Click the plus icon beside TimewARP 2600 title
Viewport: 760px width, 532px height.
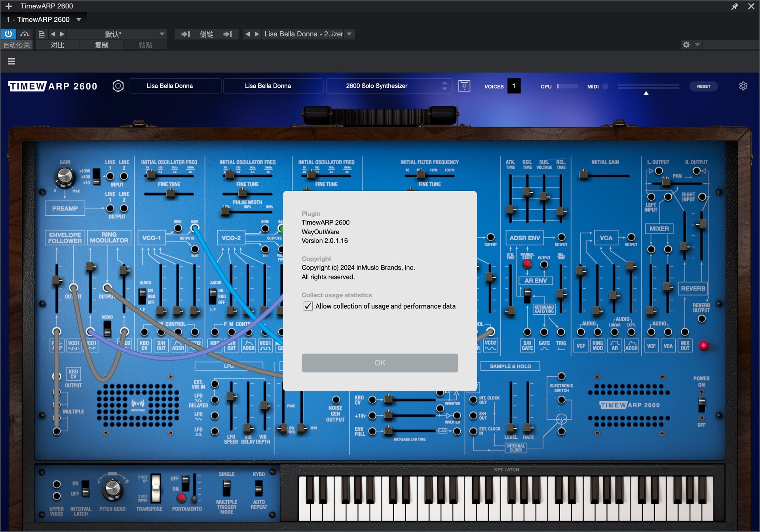(x=9, y=6)
